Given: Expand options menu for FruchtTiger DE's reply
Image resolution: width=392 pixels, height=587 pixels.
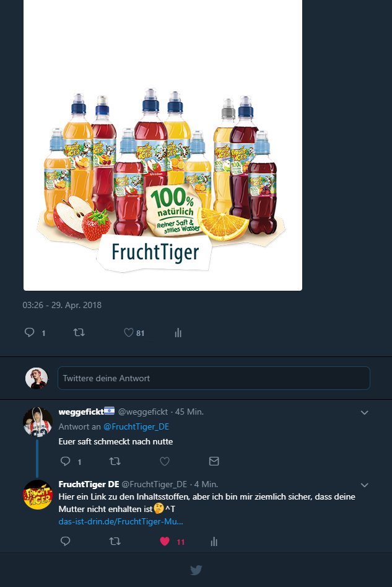Looking at the screenshot, I should click(365, 485).
